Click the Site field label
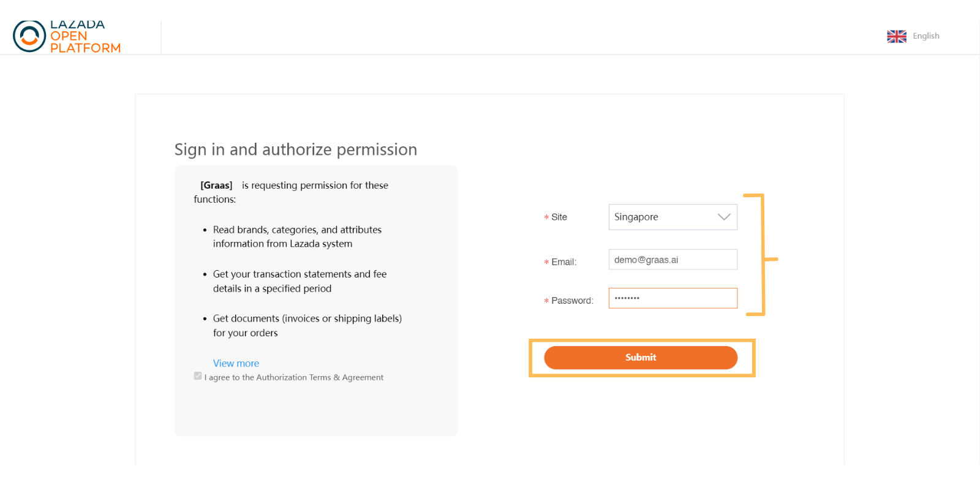This screenshot has width=980, height=490. click(x=559, y=217)
